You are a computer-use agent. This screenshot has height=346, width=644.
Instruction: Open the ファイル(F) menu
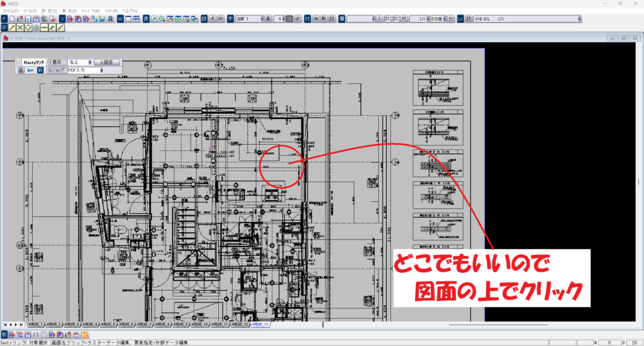[x=10, y=11]
